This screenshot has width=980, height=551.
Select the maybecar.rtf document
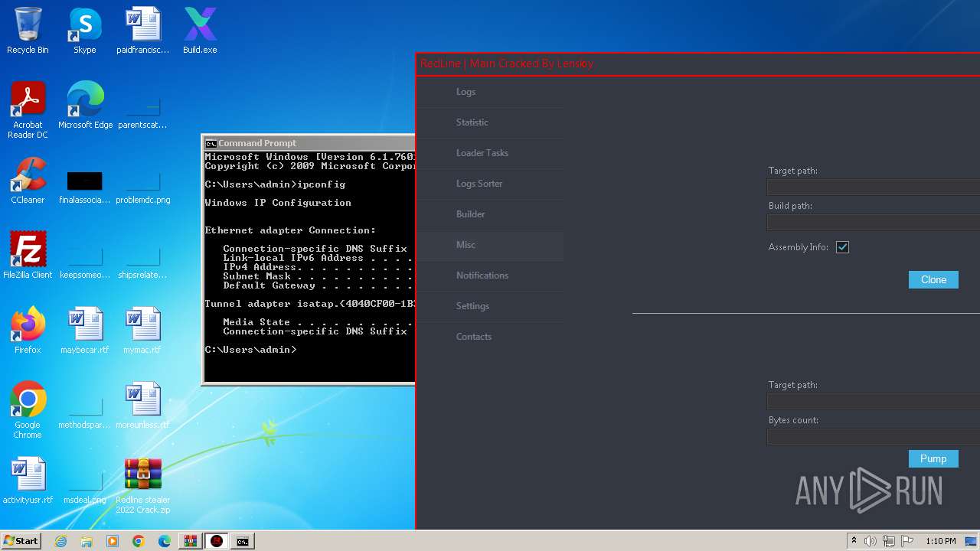coord(85,331)
